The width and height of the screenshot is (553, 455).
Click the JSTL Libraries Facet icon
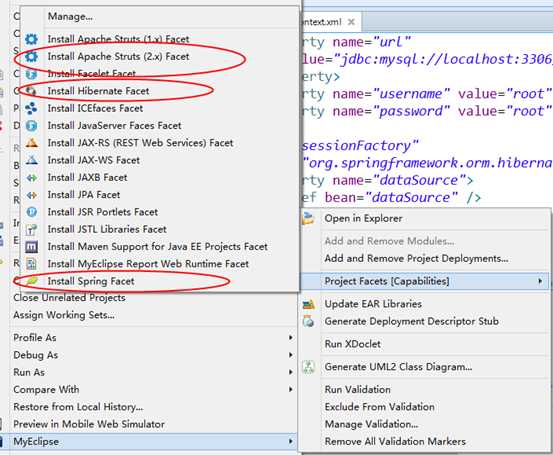point(31,229)
